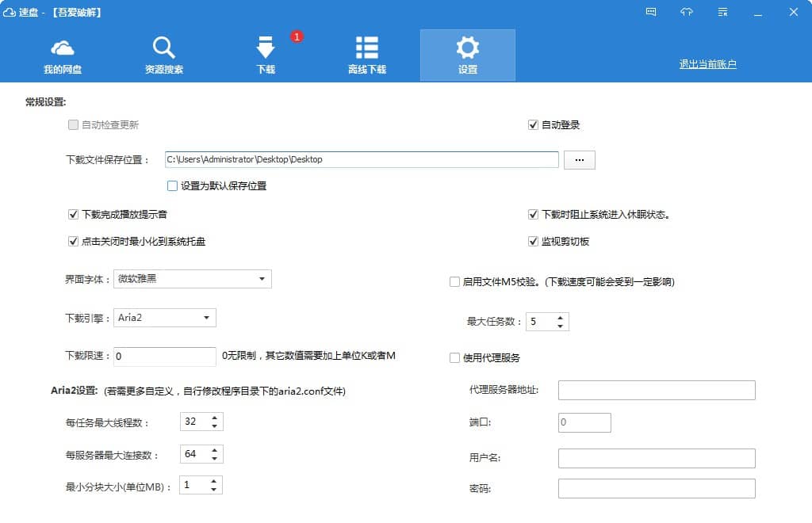The height and width of the screenshot is (523, 812).
Task: Click the 密码 input field
Action: click(657, 488)
